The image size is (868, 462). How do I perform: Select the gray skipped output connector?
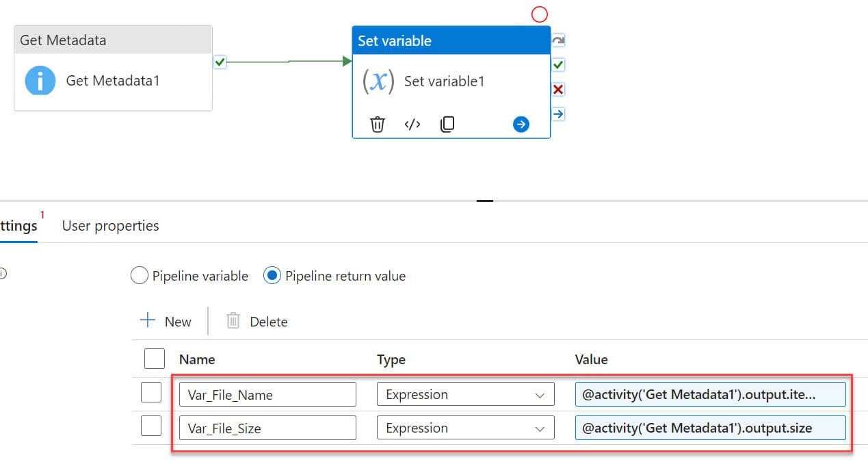click(558, 40)
